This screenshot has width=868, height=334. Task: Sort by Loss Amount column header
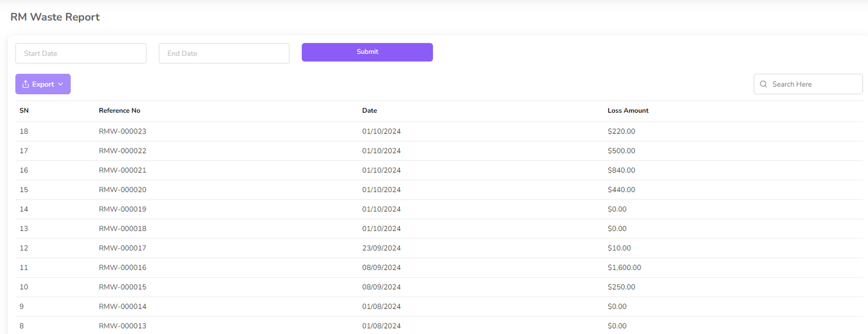(628, 111)
